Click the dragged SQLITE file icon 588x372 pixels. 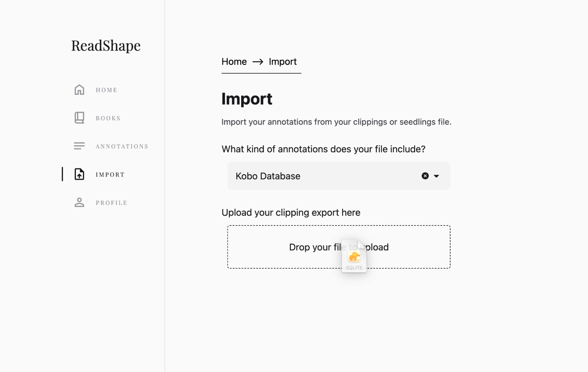pyautogui.click(x=354, y=256)
